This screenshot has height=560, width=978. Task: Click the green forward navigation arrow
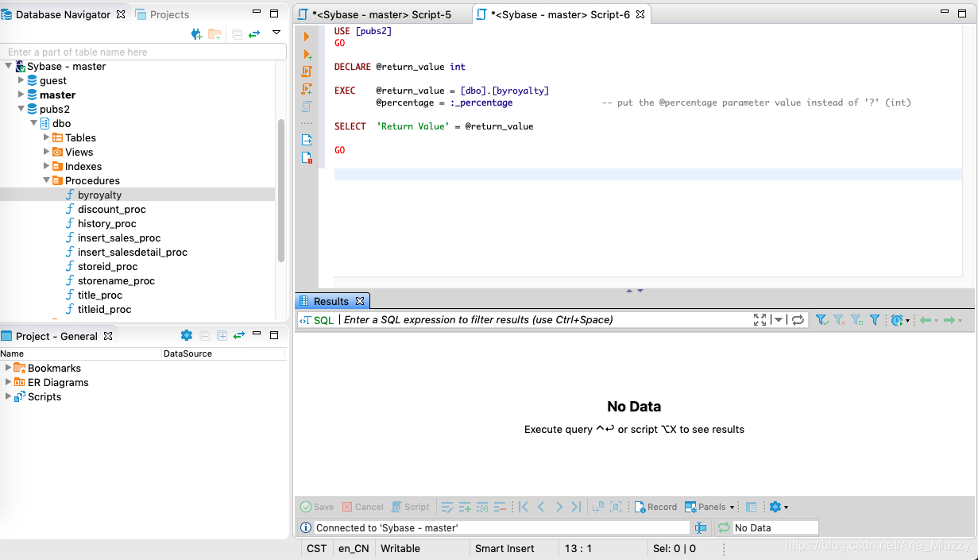[949, 320]
